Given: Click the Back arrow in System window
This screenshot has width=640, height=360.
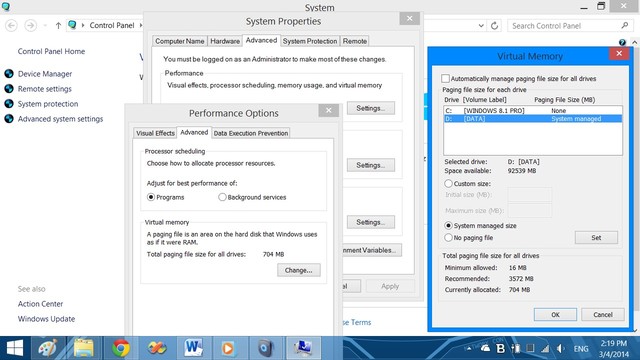Looking at the screenshot, I should [11, 25].
